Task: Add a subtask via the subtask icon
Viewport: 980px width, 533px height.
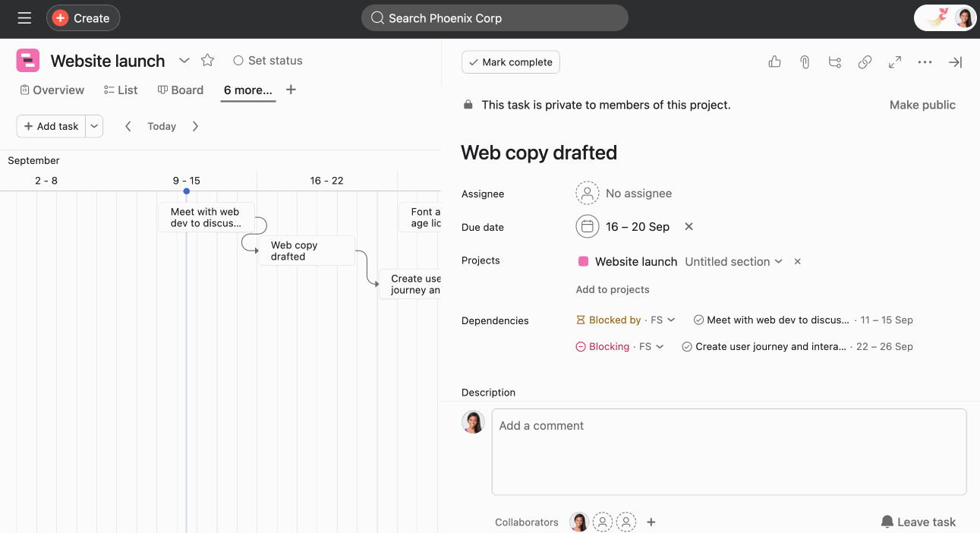Action: [x=834, y=61]
